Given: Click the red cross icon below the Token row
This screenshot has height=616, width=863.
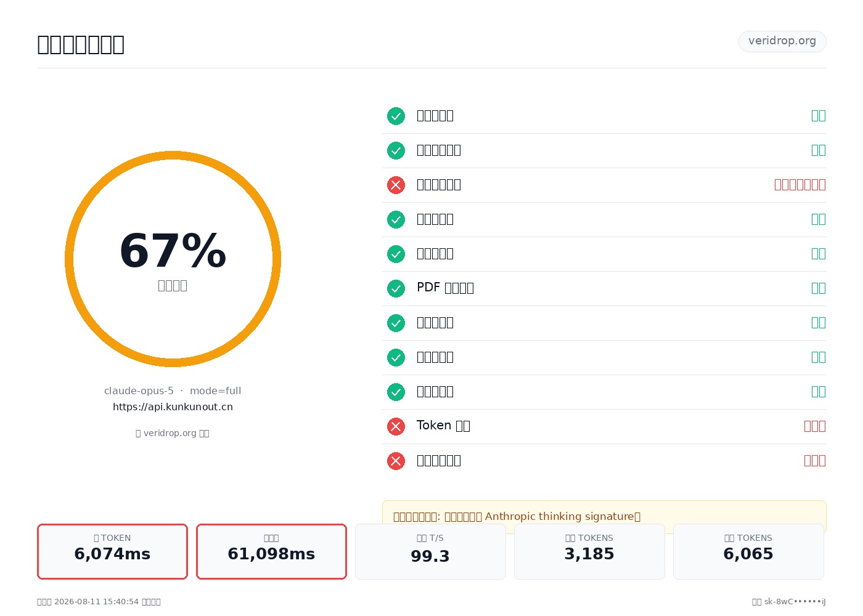Looking at the screenshot, I should 396,461.
